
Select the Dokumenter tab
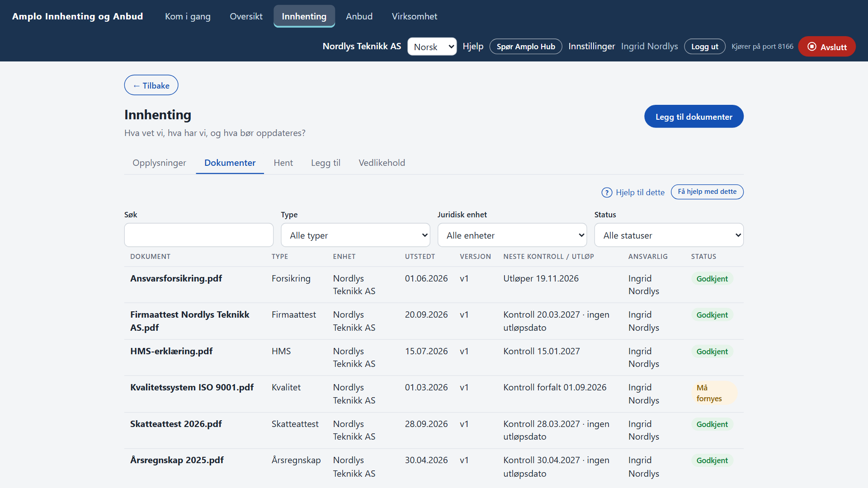(230, 163)
